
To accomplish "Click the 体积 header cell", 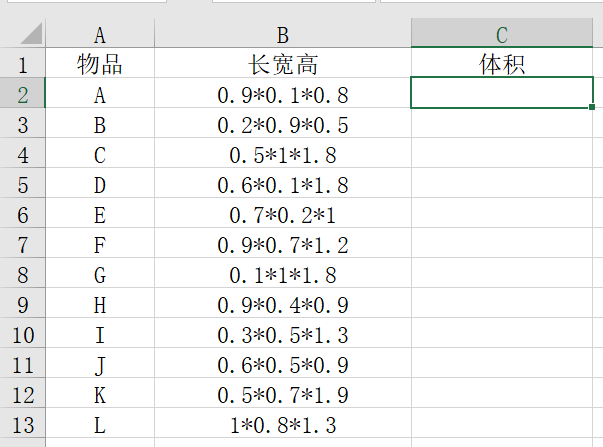I will click(x=502, y=63).
